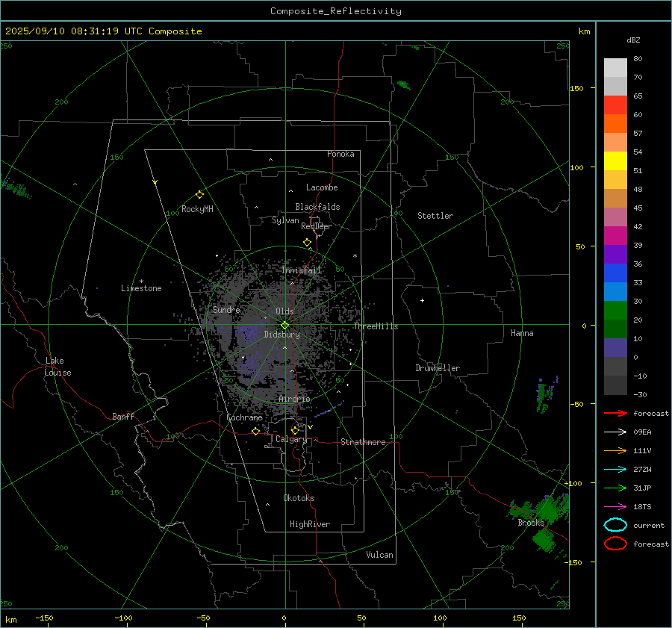Click the Olds town label
672x628 pixels.
coord(284,311)
